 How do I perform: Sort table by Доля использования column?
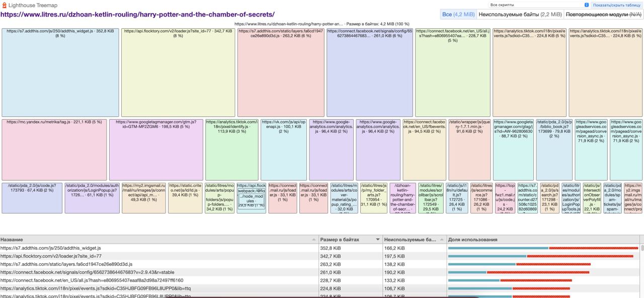[543, 240]
